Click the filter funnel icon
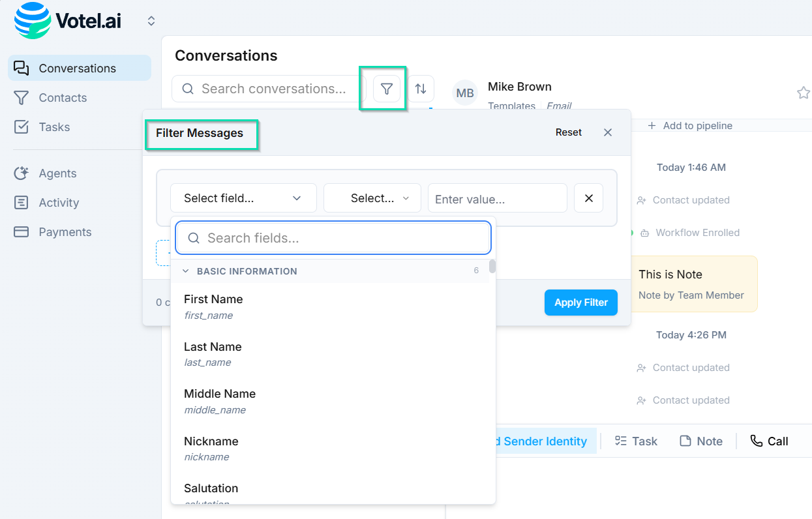The width and height of the screenshot is (812, 519). 387,89
